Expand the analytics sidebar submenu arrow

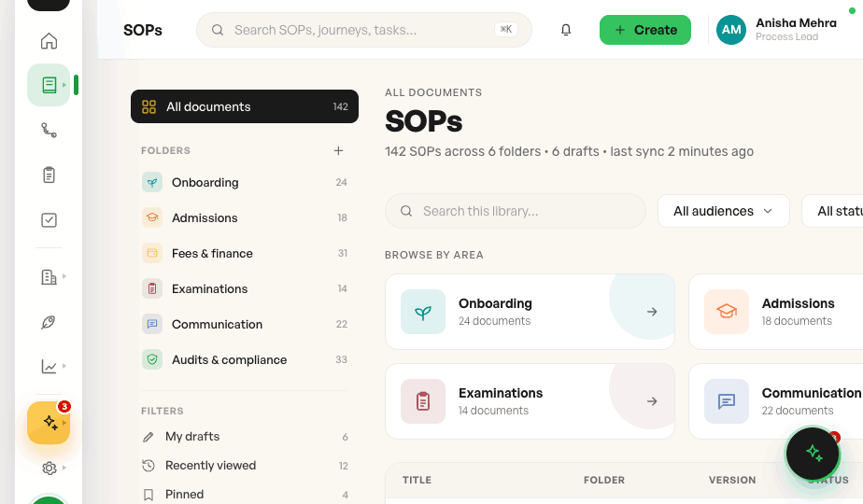click(x=64, y=366)
